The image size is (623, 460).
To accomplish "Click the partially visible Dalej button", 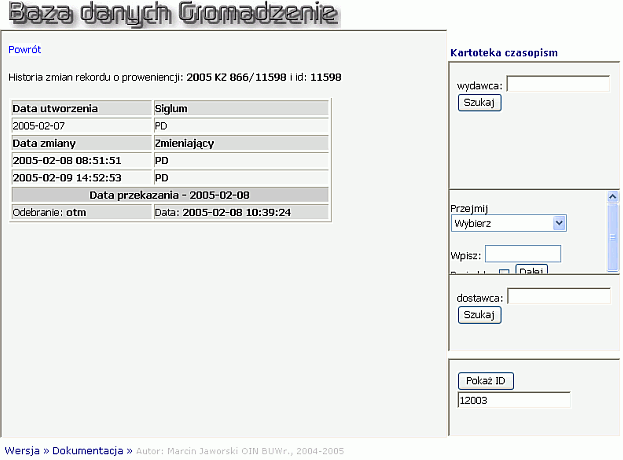I will pyautogui.click(x=531, y=269).
